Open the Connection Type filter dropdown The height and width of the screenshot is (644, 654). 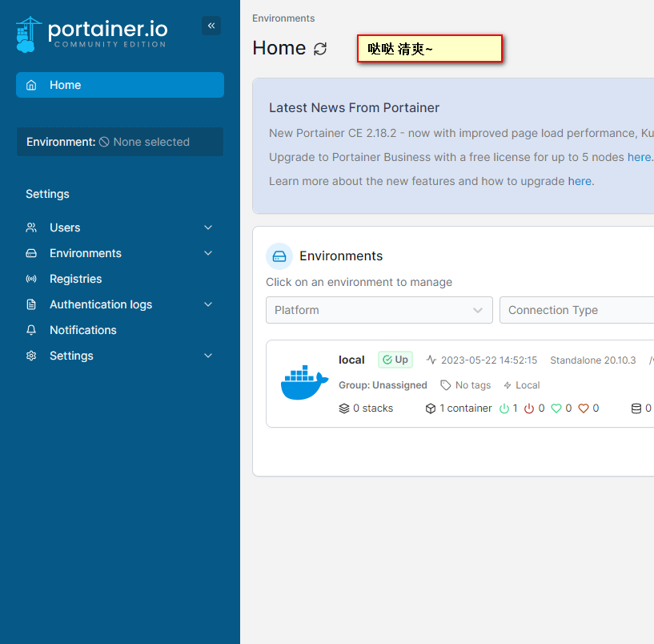576,310
